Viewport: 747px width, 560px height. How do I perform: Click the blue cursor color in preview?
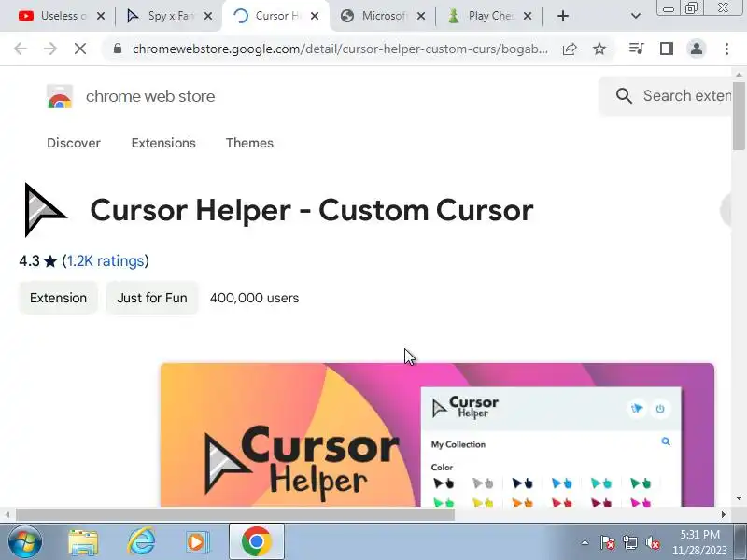tap(561, 483)
